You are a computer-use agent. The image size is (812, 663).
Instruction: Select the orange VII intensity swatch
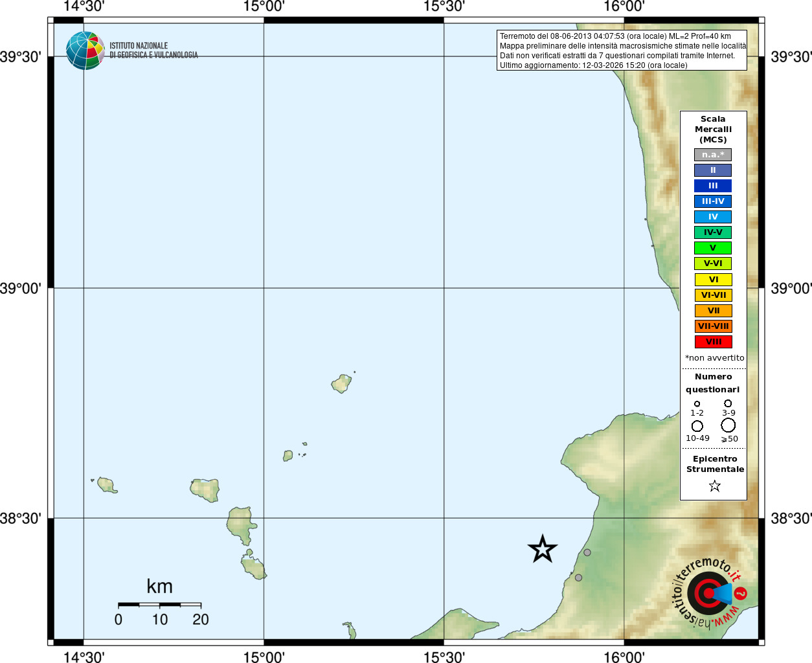click(713, 311)
